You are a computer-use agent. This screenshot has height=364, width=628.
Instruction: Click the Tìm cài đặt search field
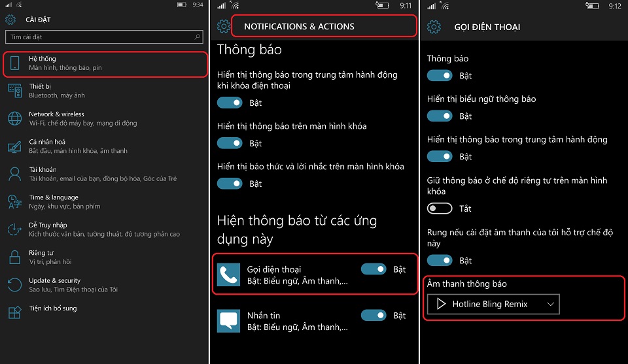click(104, 37)
